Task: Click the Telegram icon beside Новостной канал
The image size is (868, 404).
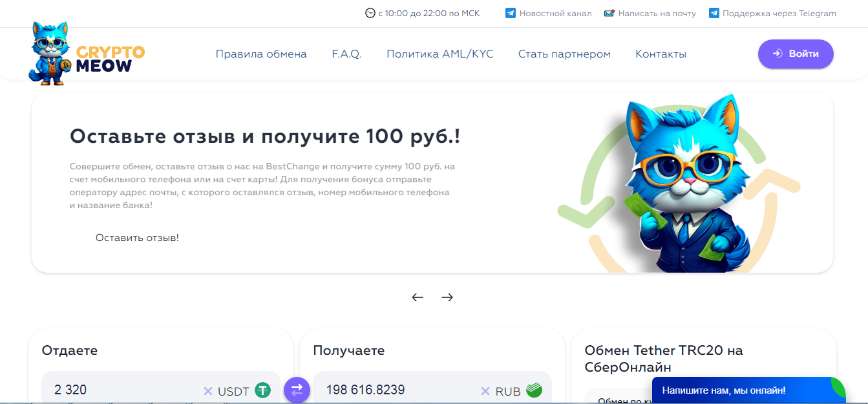Action: [511, 13]
